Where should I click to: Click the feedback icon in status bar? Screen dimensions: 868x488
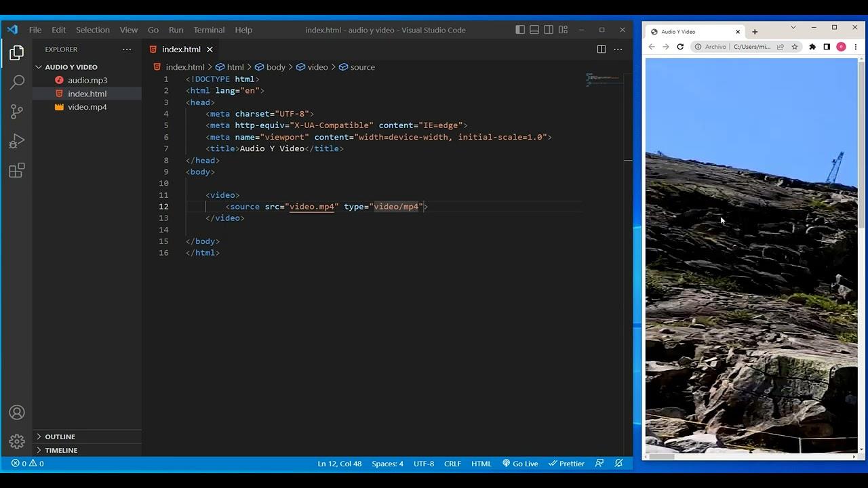tap(599, 464)
